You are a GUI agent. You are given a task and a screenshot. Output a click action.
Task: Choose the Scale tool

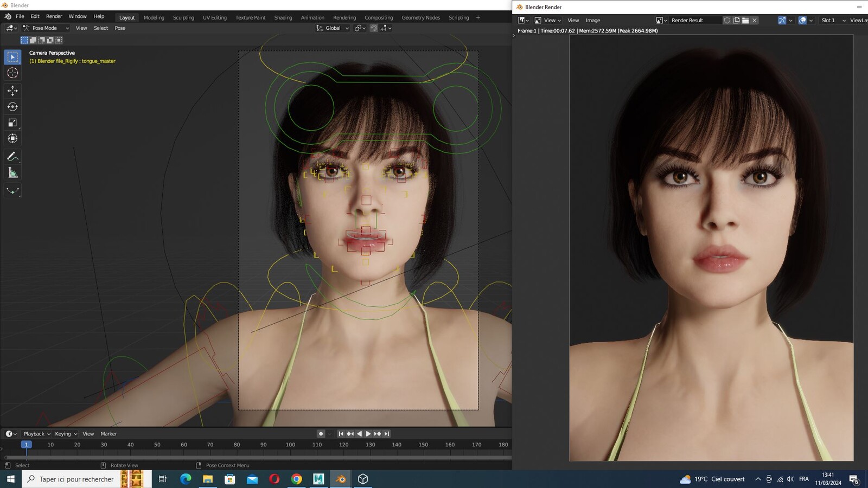click(12, 123)
